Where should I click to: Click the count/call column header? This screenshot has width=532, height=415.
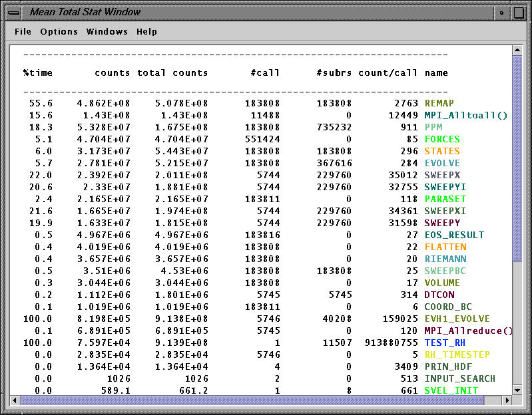click(x=388, y=73)
